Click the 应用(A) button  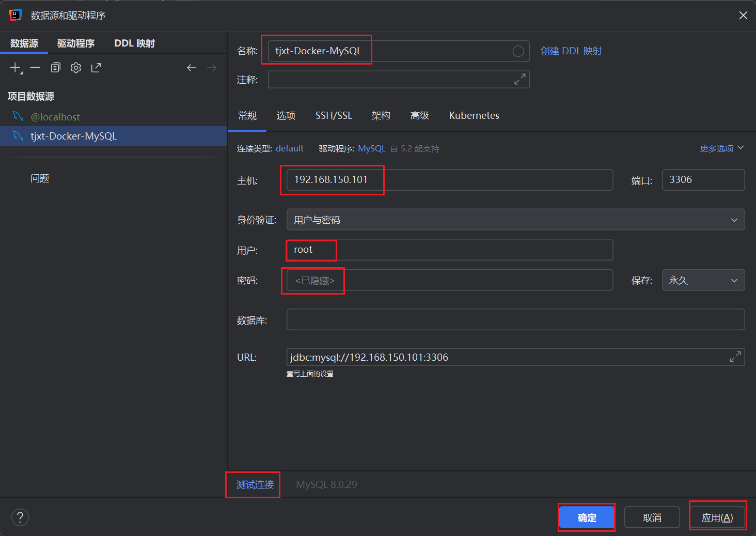pyautogui.click(x=717, y=517)
